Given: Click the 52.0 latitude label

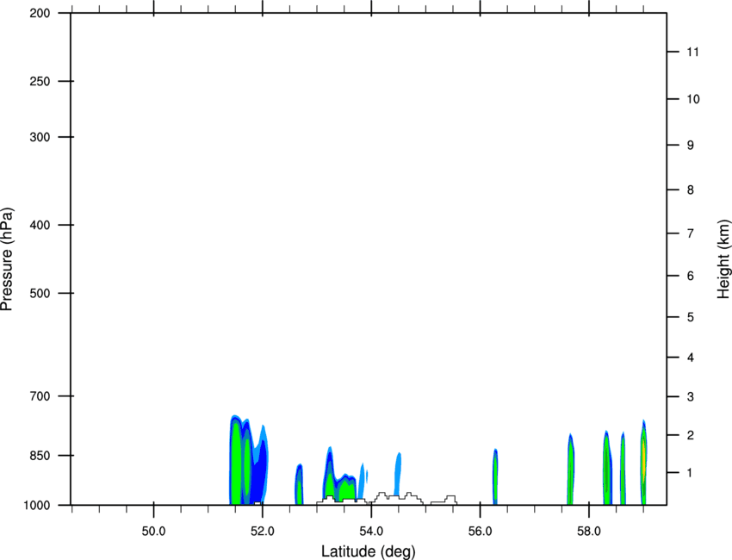Looking at the screenshot, I should pyautogui.click(x=263, y=531).
